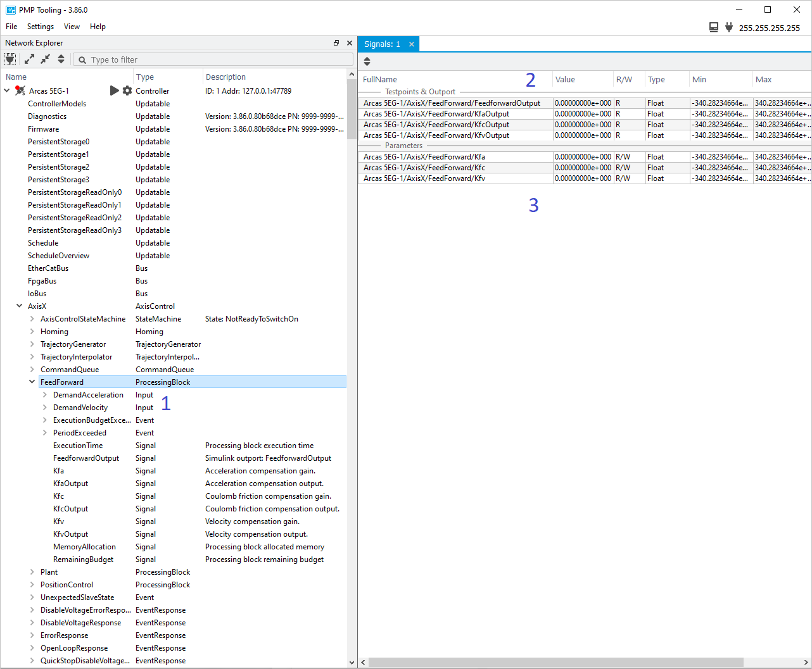Click the search magnifier in the filter box
The height and width of the screenshot is (669, 812).
pyautogui.click(x=82, y=59)
